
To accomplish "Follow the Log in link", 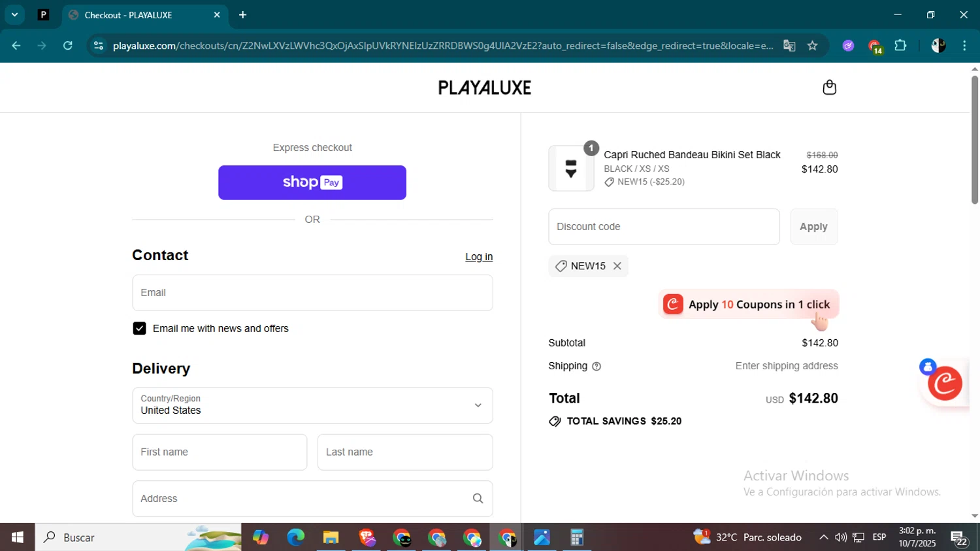I will (479, 257).
